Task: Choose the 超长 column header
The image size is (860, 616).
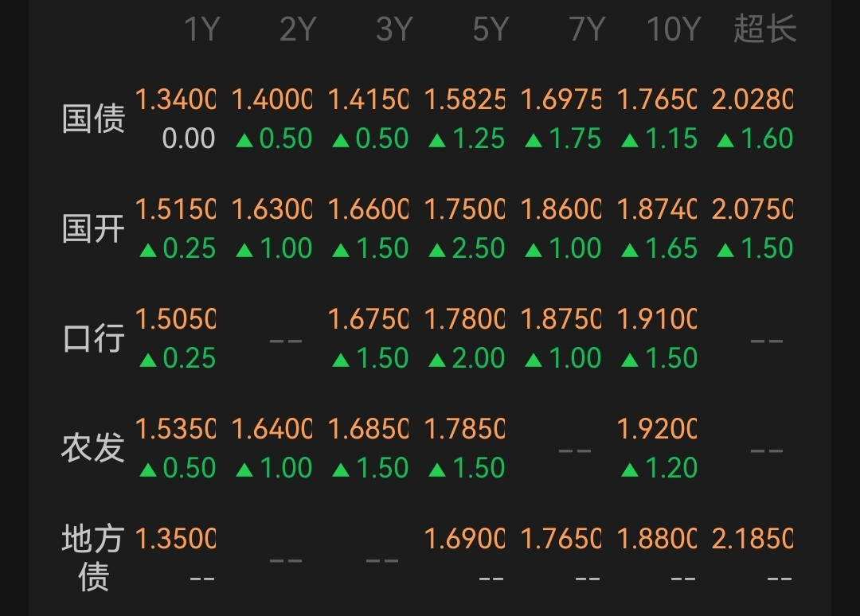Action: click(x=764, y=30)
